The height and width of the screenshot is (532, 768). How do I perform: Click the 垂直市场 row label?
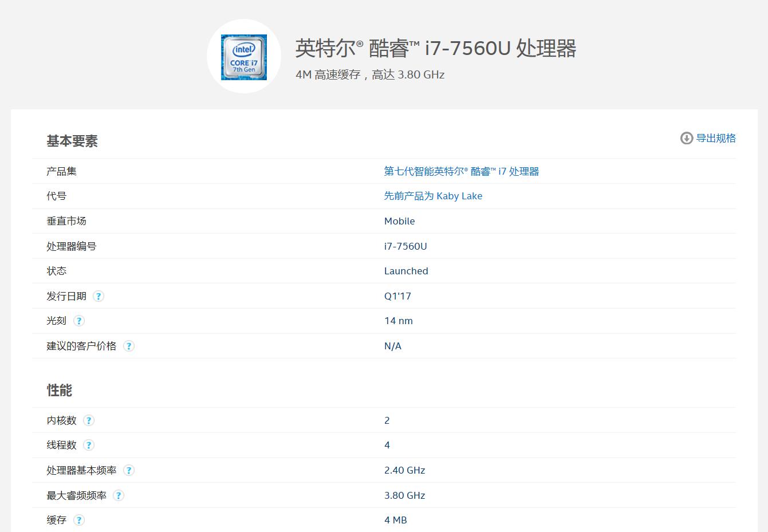66,221
